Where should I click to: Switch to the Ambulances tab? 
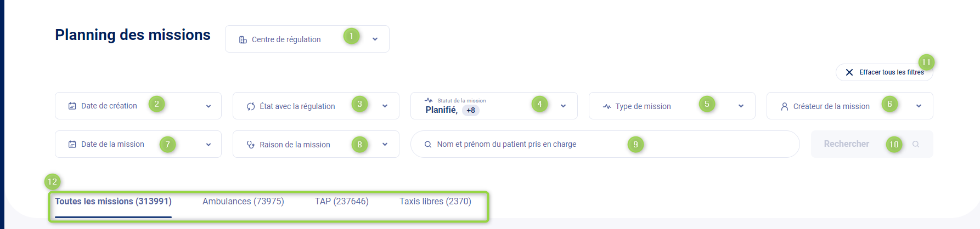coord(243,201)
